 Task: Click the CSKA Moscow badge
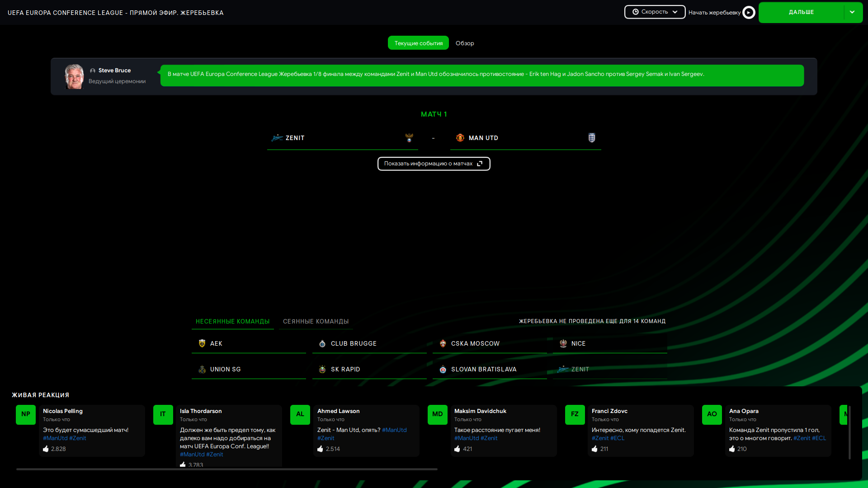(x=443, y=343)
